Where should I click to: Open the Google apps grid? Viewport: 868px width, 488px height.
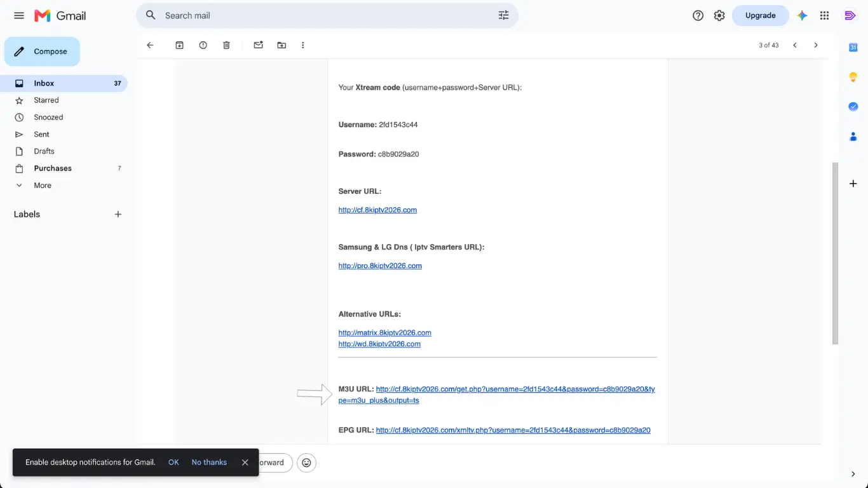824,15
